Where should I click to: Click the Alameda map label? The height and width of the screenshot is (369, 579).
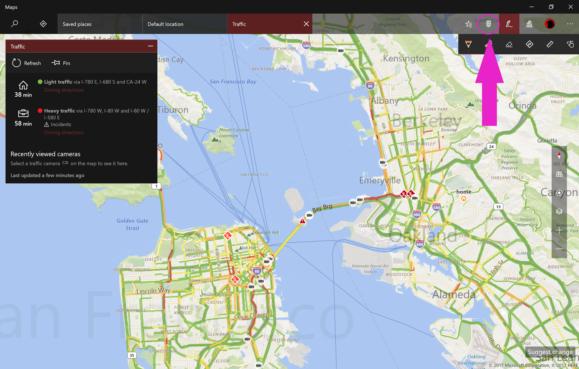pyautogui.click(x=454, y=294)
